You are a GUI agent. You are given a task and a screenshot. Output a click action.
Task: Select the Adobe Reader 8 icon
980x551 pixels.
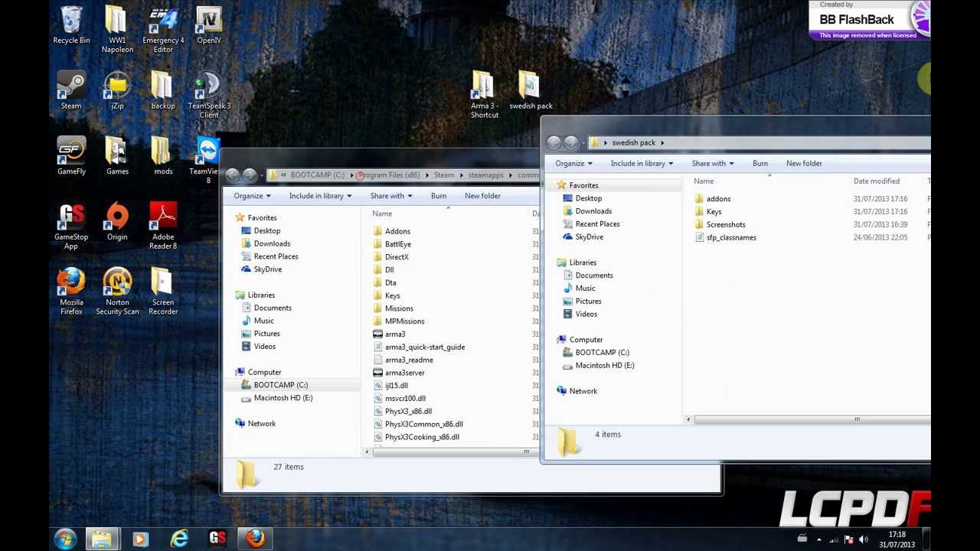coord(163,226)
